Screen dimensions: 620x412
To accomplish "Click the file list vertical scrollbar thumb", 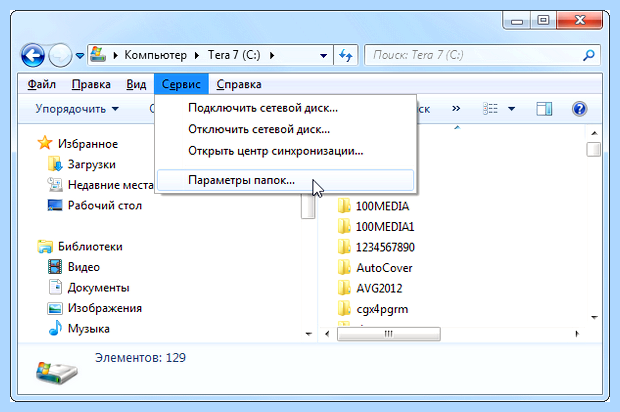I will pyautogui.click(x=594, y=149).
